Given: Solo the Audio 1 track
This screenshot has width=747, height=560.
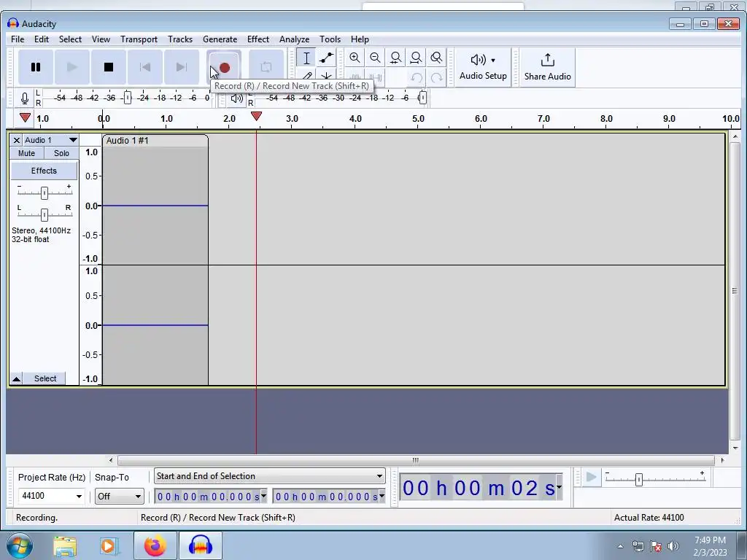Looking at the screenshot, I should (61, 153).
